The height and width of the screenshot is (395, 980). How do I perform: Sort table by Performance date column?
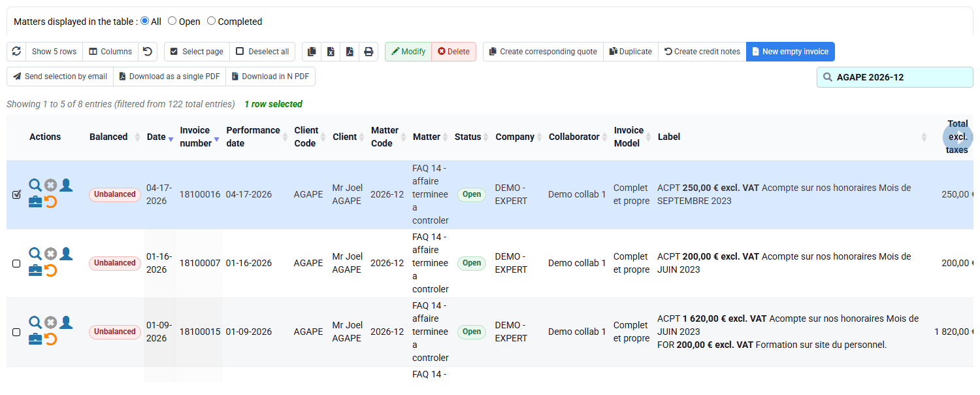click(x=257, y=137)
